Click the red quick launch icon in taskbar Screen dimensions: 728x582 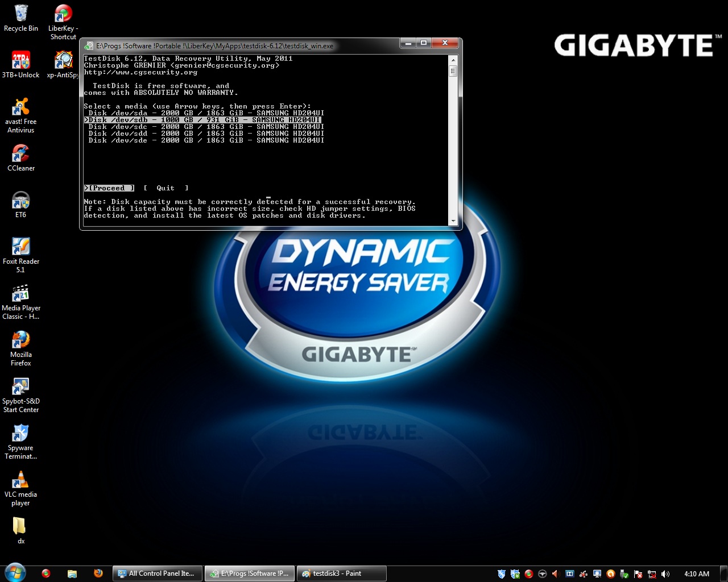46,573
